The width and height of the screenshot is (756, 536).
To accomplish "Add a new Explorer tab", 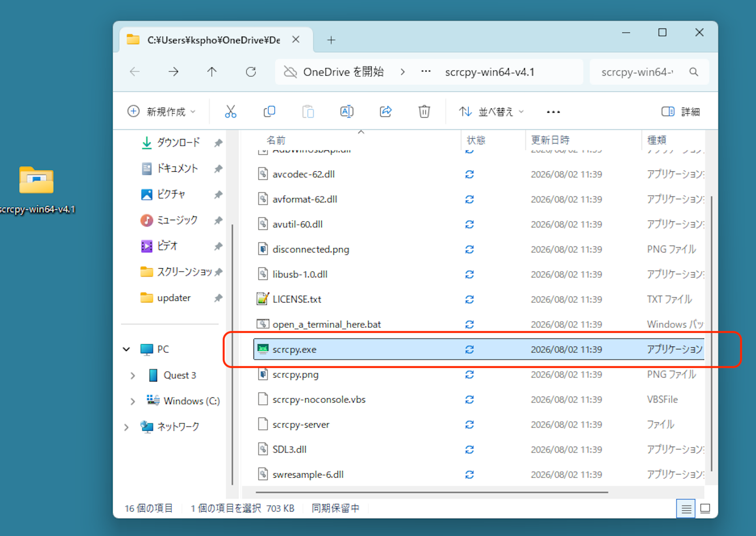I will point(331,40).
